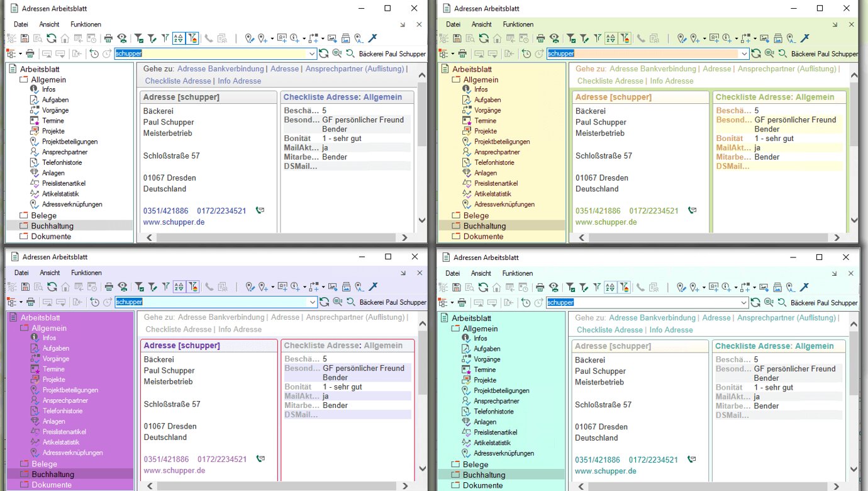The height and width of the screenshot is (491, 868).
Task: Open the Ansicht menu in the yellow-themed window
Action: [481, 25]
